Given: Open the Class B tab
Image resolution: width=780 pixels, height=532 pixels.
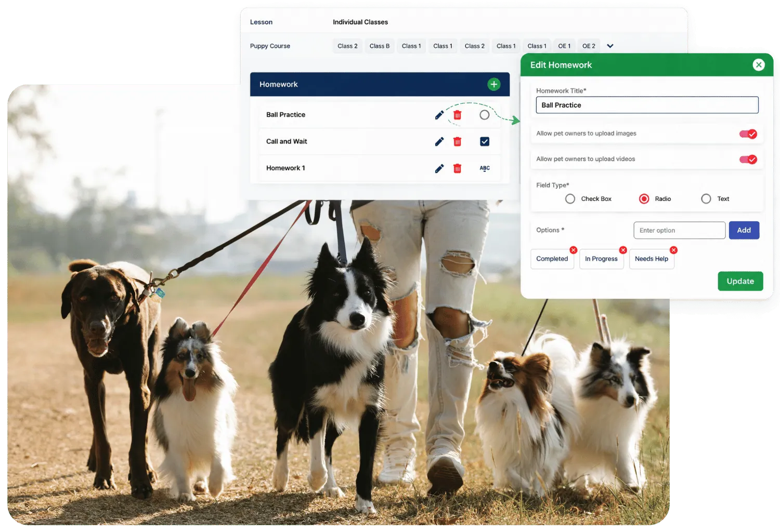Looking at the screenshot, I should (380, 46).
